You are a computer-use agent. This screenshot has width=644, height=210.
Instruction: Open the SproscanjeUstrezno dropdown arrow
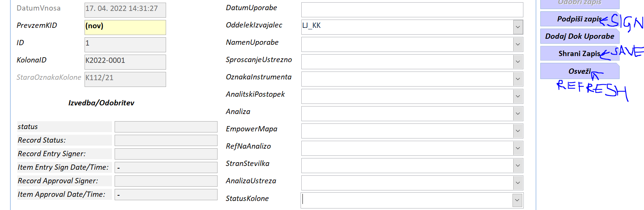click(x=518, y=62)
